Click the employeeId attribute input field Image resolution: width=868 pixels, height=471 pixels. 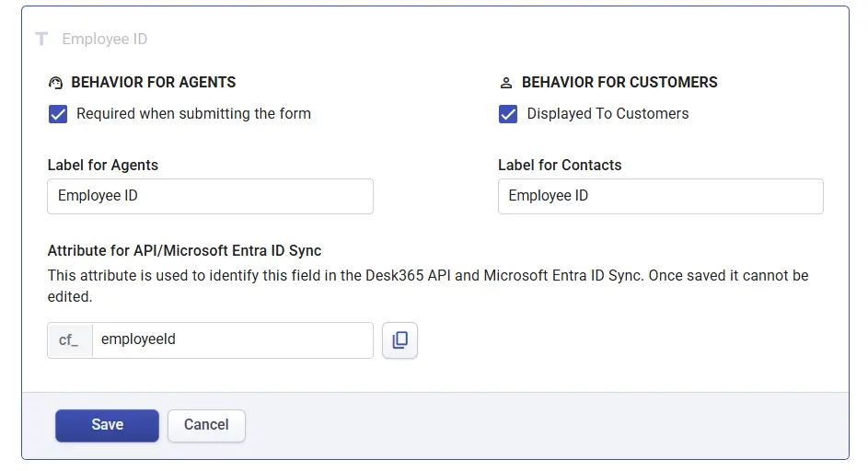[232, 339]
